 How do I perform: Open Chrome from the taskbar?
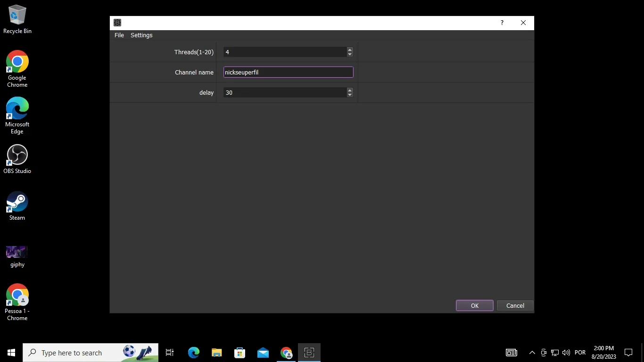click(x=286, y=353)
